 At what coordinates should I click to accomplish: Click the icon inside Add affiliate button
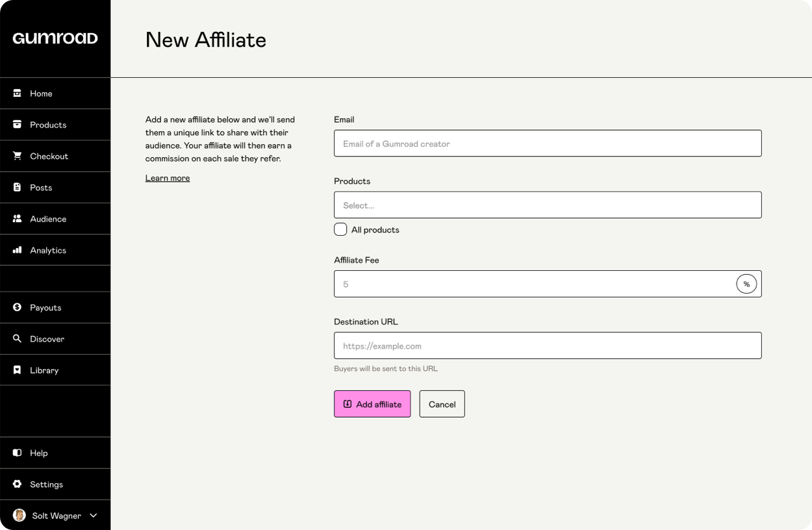(x=348, y=404)
